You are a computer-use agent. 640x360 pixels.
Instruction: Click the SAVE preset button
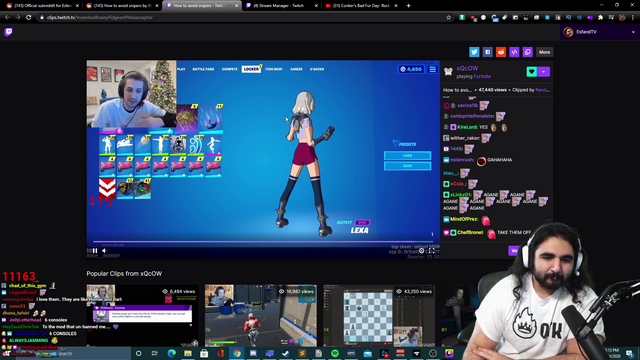407,166
